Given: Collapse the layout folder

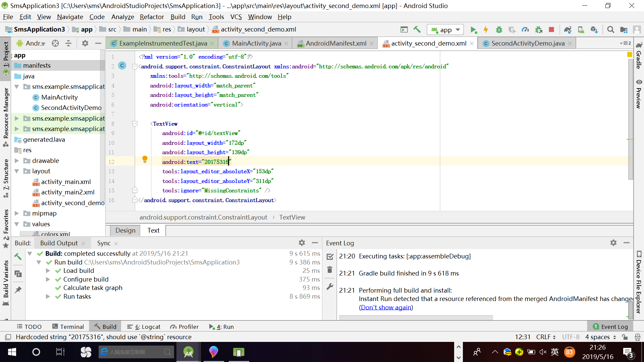Looking at the screenshot, I should tap(16, 171).
